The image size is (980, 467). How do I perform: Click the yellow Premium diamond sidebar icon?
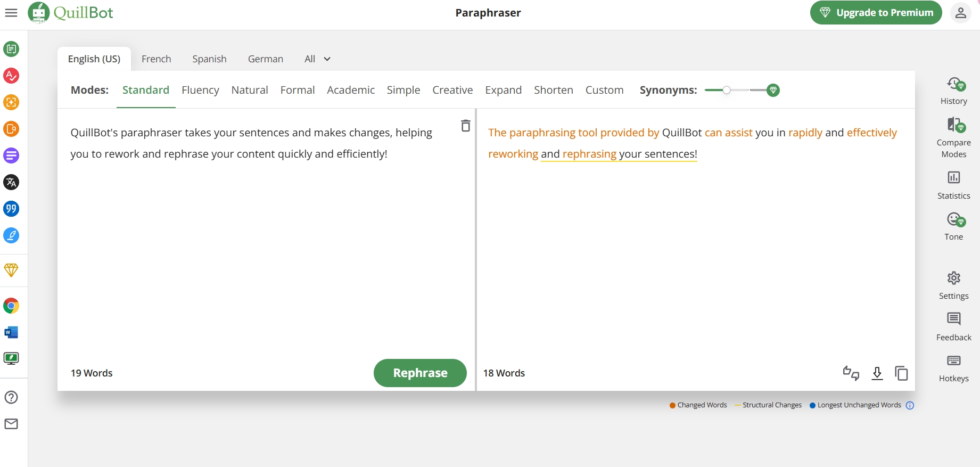[x=11, y=270]
